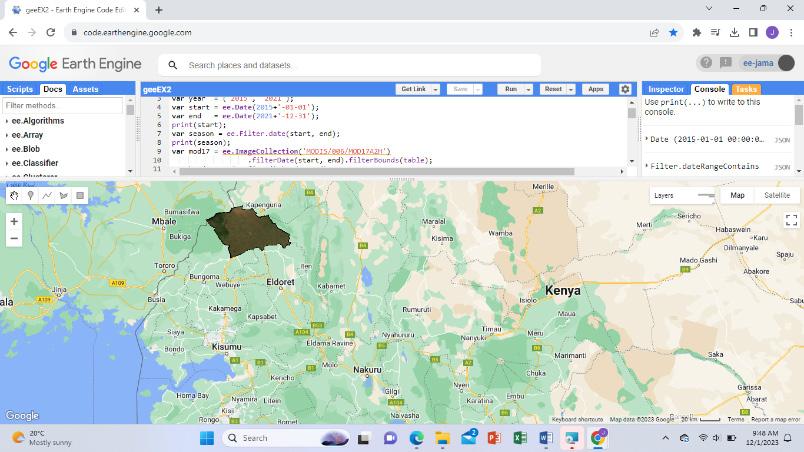Open the map Terms link

(x=735, y=419)
